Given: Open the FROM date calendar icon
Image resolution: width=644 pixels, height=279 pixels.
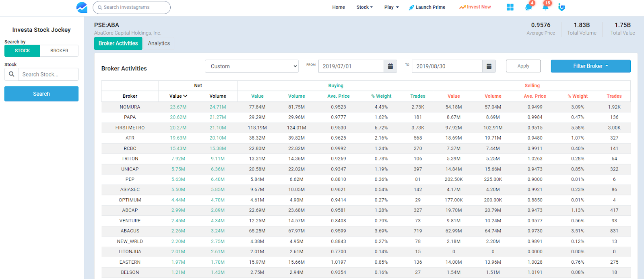Looking at the screenshot, I should tap(390, 66).
